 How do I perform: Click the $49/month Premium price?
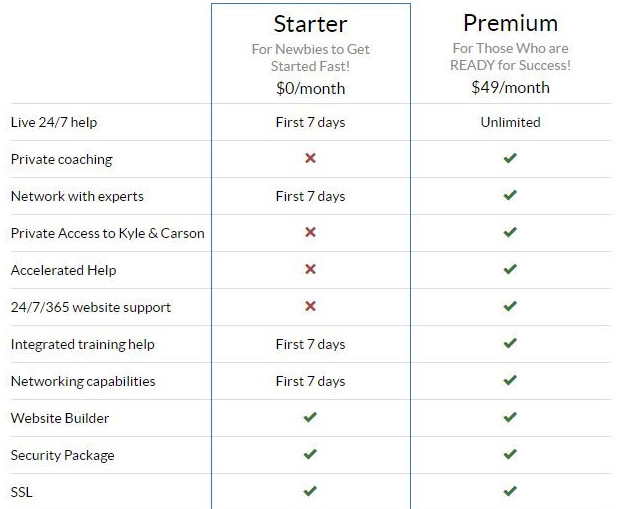pyautogui.click(x=510, y=87)
